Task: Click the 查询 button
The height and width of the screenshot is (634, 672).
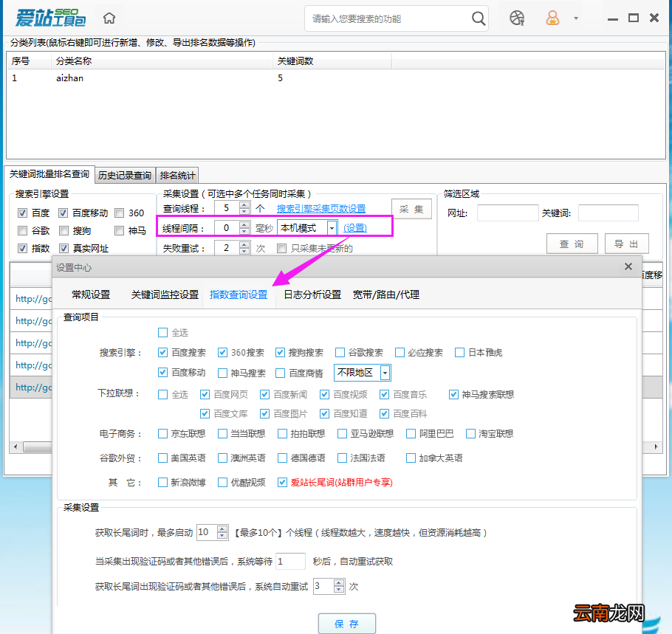Action: pos(572,244)
